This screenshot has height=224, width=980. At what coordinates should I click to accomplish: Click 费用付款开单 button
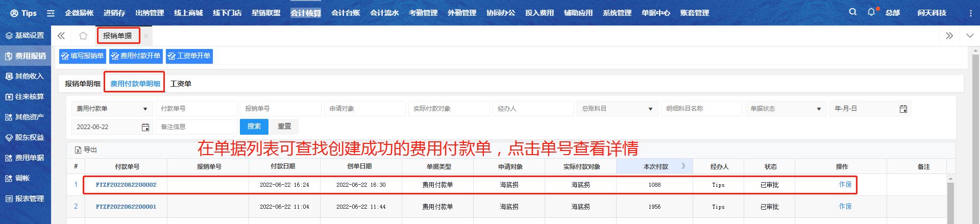[x=136, y=56]
